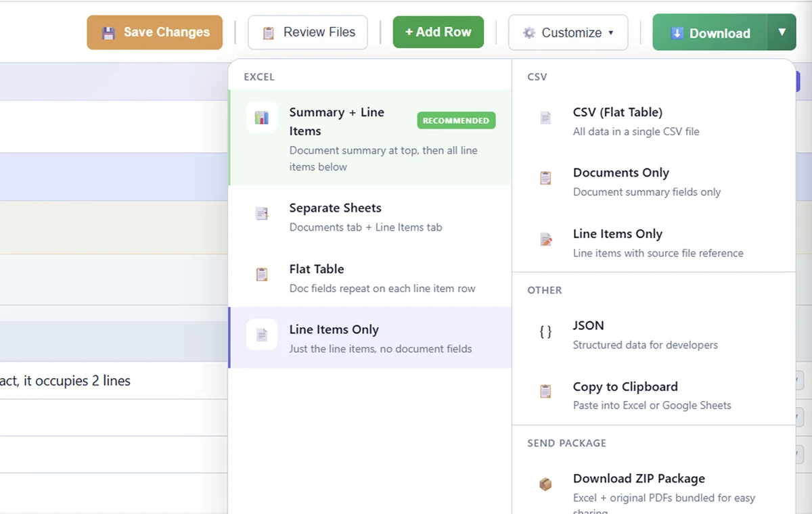This screenshot has width=812, height=514.
Task: Click 'Just the line items, no document fields'
Action: pos(380,349)
